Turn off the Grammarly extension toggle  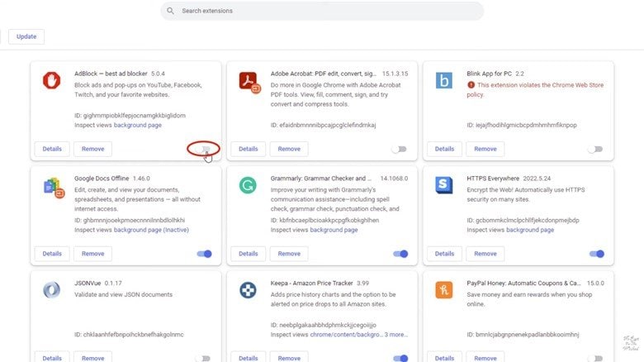[x=400, y=254]
